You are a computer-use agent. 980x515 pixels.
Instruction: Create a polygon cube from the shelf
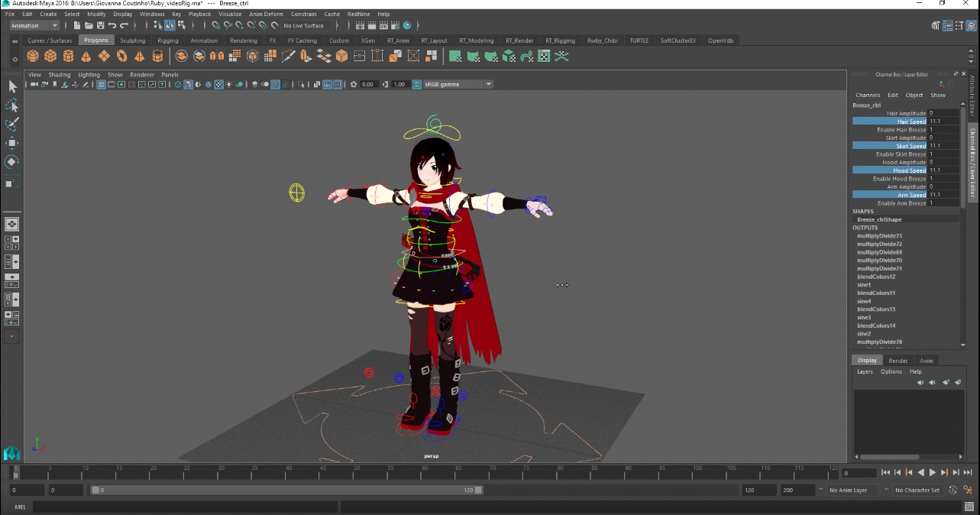[50, 56]
